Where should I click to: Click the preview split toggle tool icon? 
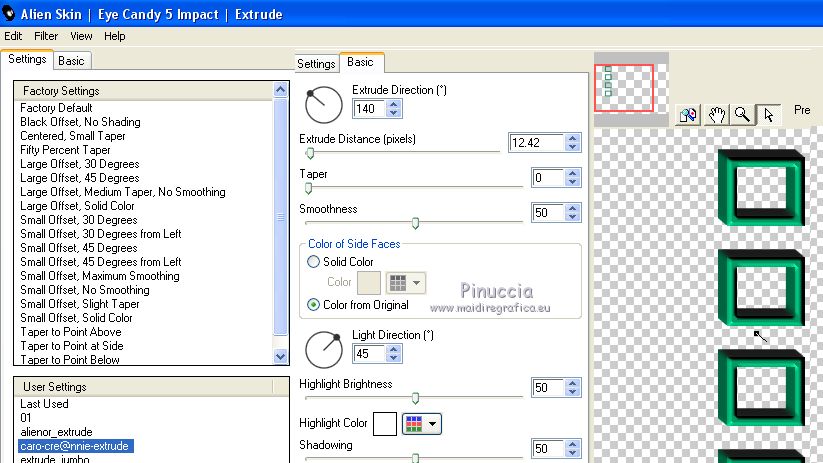(x=687, y=114)
